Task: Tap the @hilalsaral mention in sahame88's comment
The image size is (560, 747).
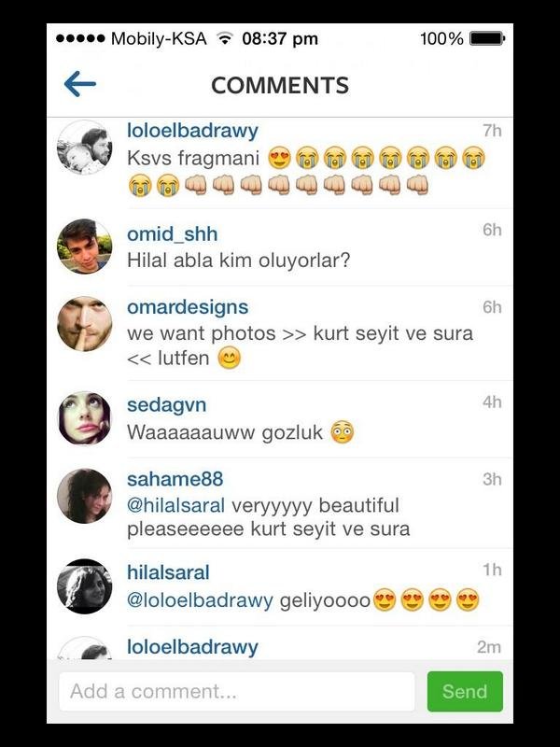Action: pos(175,505)
